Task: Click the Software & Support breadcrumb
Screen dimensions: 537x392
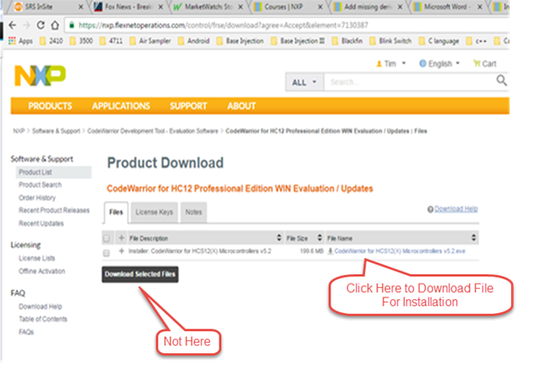Action: (56, 131)
